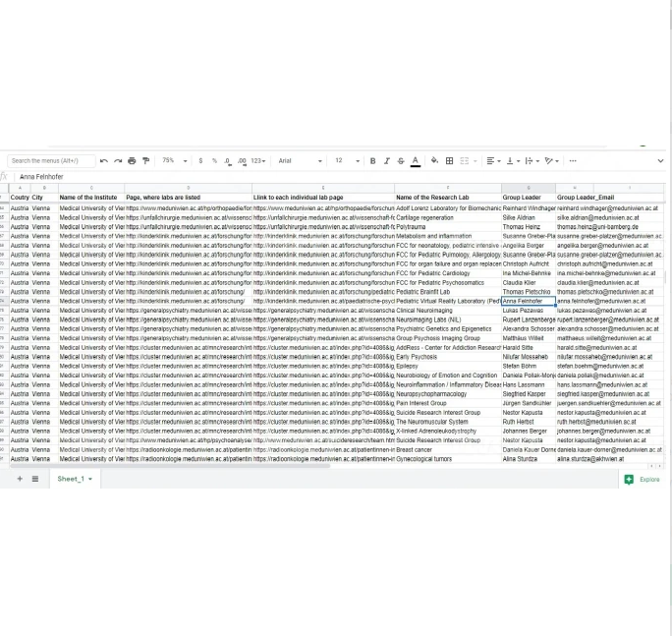672x636 pixels.
Task: Select the Neuropsychopharmacology cell
Action: [x=448, y=394]
